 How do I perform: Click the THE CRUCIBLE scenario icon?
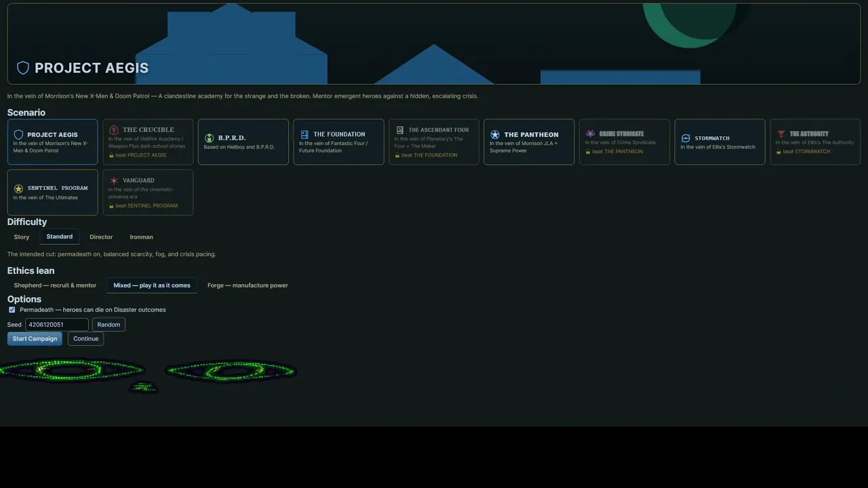tap(114, 130)
